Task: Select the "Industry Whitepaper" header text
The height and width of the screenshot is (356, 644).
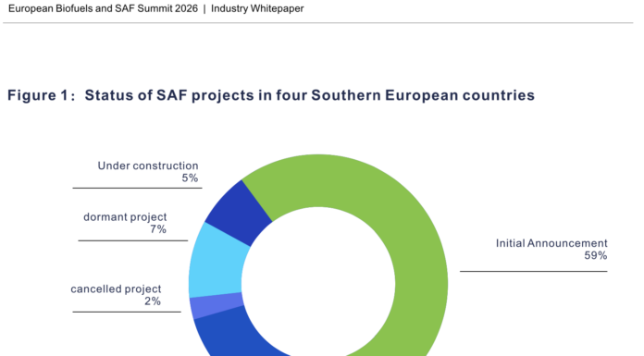Action: (257, 8)
